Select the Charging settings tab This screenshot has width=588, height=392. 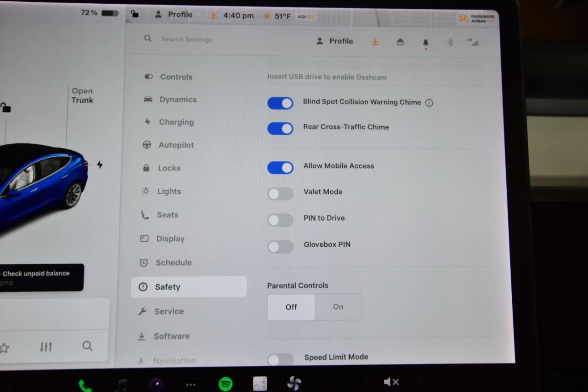pyautogui.click(x=176, y=122)
